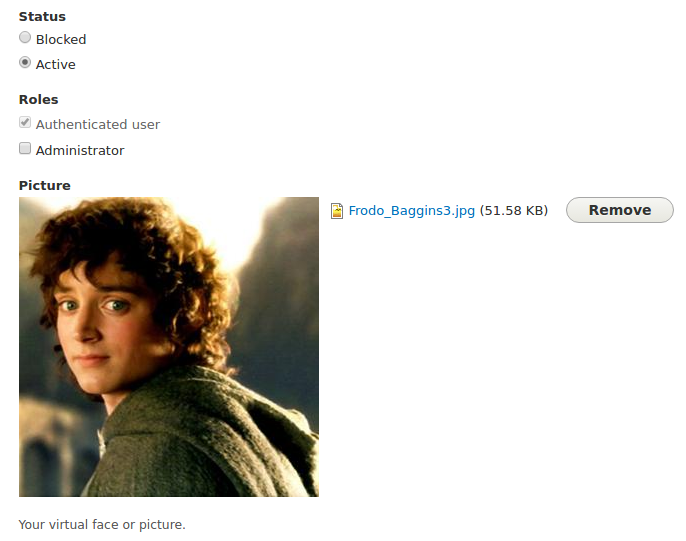Select the Active status radio button
Image resolution: width=686 pixels, height=541 pixels.
click(25, 63)
